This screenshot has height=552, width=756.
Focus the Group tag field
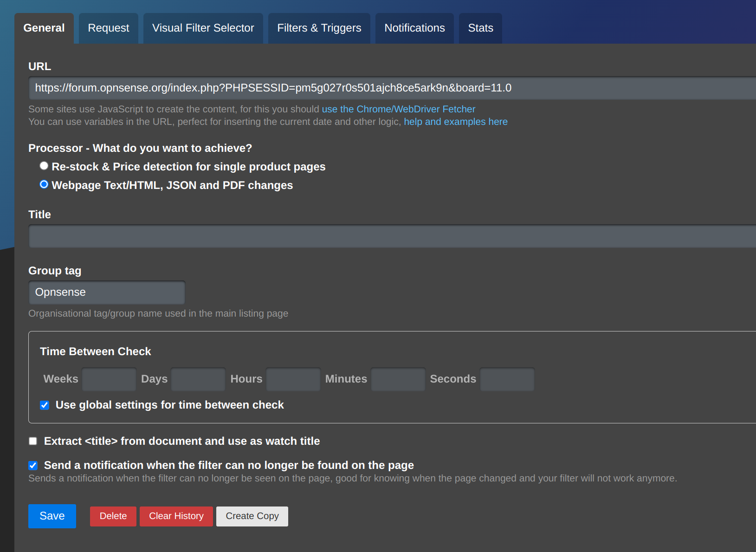(107, 292)
